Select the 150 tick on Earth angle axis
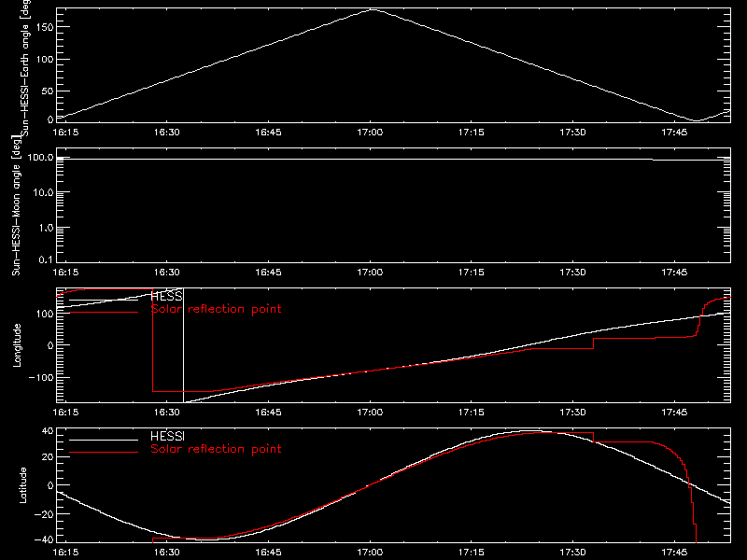The height and width of the screenshot is (560, 747). click(x=45, y=27)
